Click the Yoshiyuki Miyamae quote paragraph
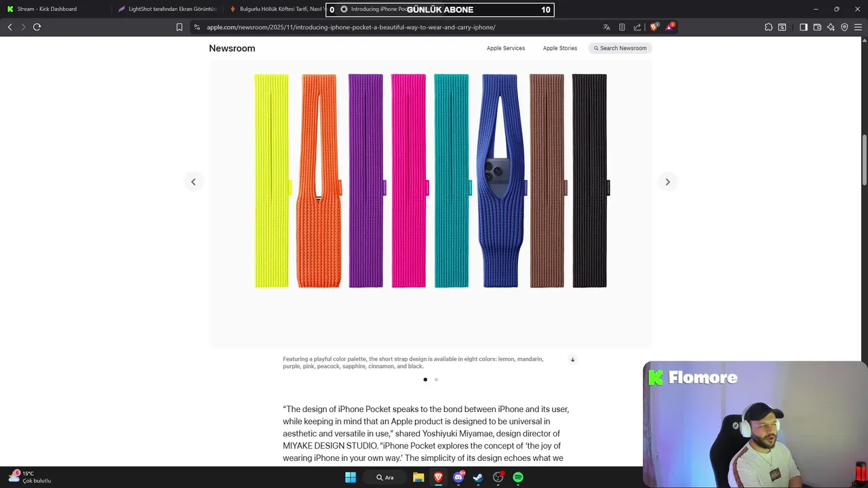 [426, 434]
